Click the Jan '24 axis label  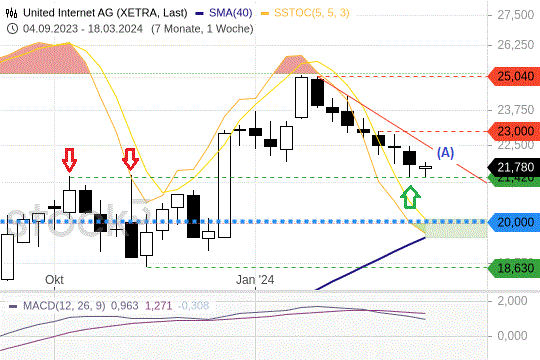[x=255, y=280]
